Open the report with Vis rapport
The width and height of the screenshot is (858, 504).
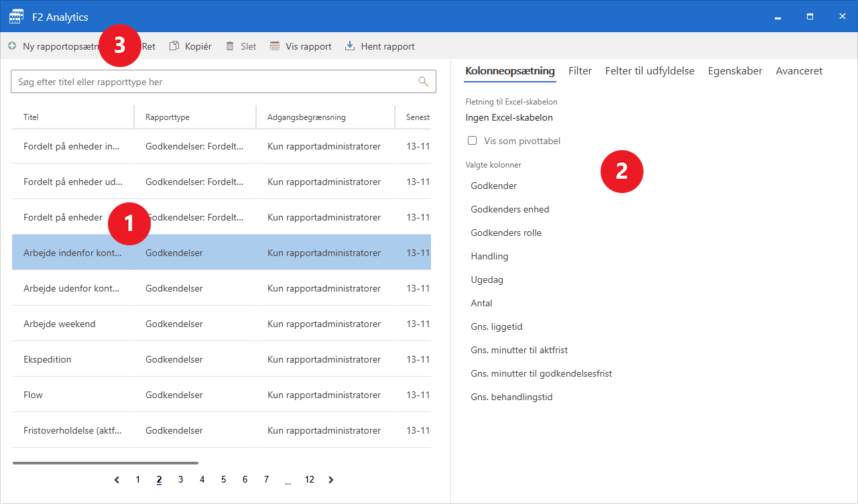(300, 46)
